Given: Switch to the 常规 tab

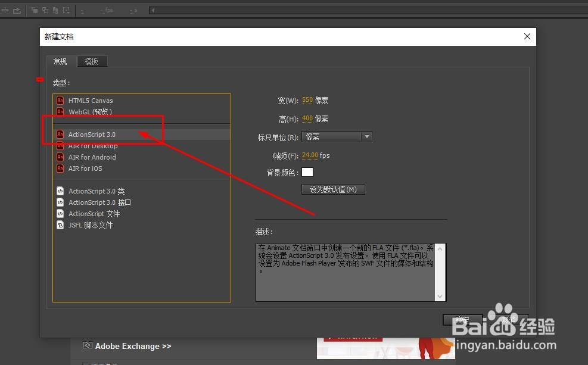Looking at the screenshot, I should [60, 61].
